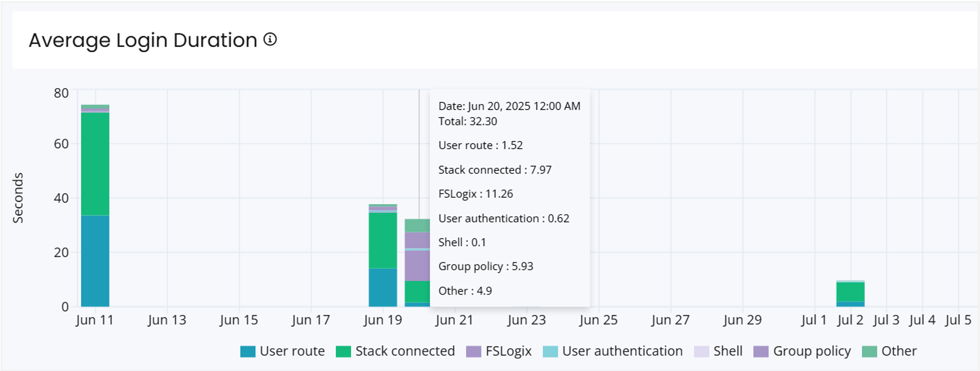Click the blue User route segment on Jun 11
980x371 pixels.
pyautogui.click(x=95, y=261)
